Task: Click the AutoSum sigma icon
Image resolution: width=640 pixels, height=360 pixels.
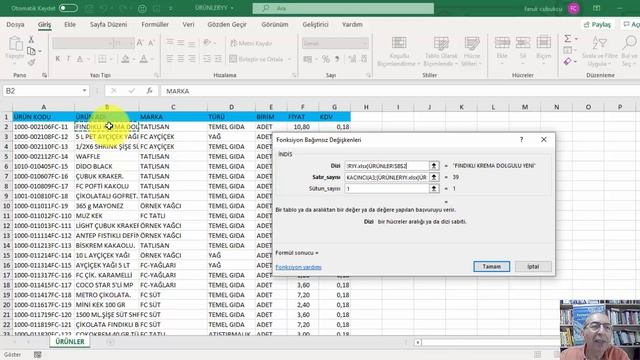Action: coord(567,39)
